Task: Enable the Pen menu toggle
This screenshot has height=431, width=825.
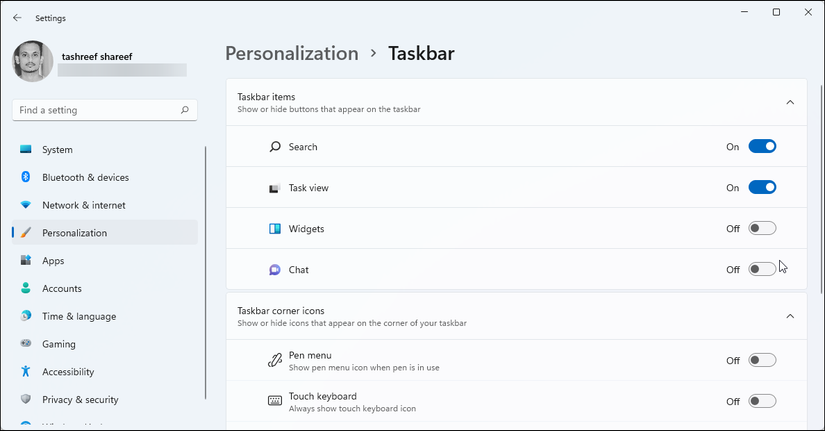Action: pyautogui.click(x=762, y=360)
